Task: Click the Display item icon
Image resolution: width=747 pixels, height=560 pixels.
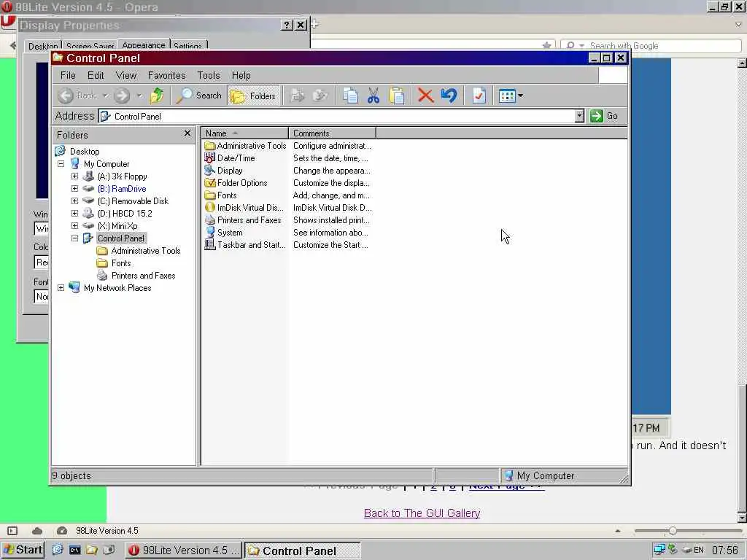Action: click(209, 171)
